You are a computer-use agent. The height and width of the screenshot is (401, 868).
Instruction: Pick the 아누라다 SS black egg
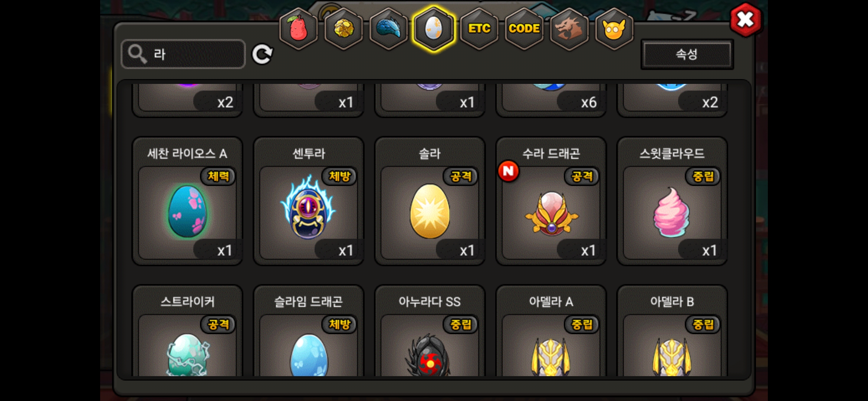click(x=430, y=331)
